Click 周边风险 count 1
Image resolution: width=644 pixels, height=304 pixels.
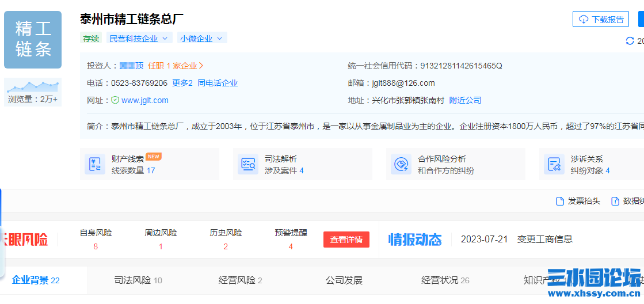pyautogui.click(x=161, y=247)
